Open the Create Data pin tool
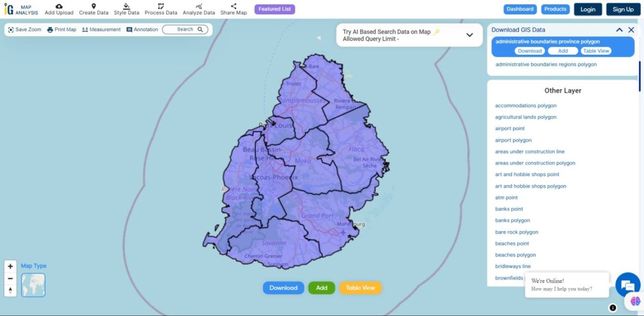Viewport: 644px width, 316px height. 93,6
